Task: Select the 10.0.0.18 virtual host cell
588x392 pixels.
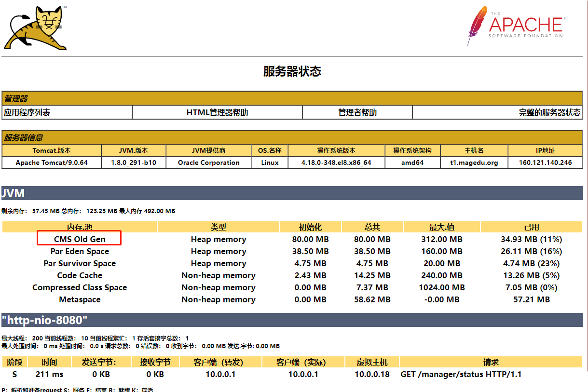Action: click(x=372, y=374)
